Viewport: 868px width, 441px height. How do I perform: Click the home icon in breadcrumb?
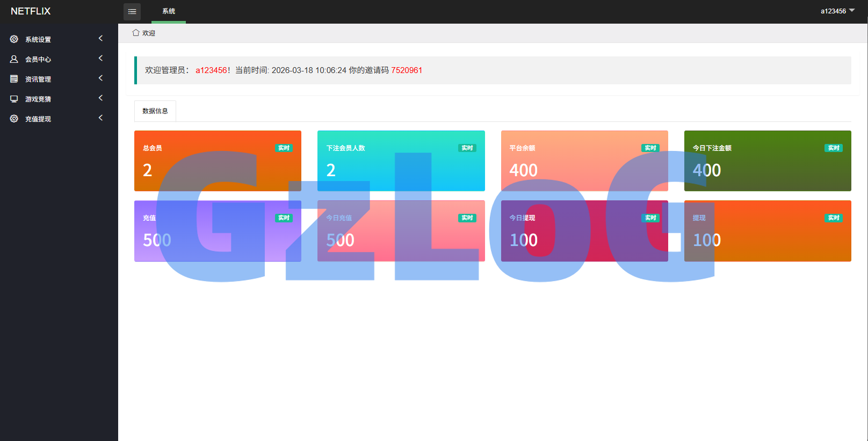136,33
